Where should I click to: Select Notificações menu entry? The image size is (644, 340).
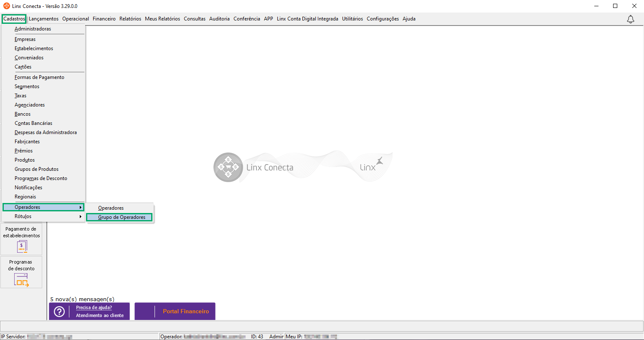(x=43, y=188)
